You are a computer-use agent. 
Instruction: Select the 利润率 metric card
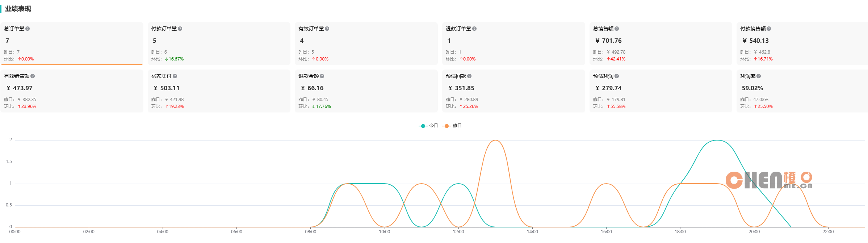[x=802, y=91]
